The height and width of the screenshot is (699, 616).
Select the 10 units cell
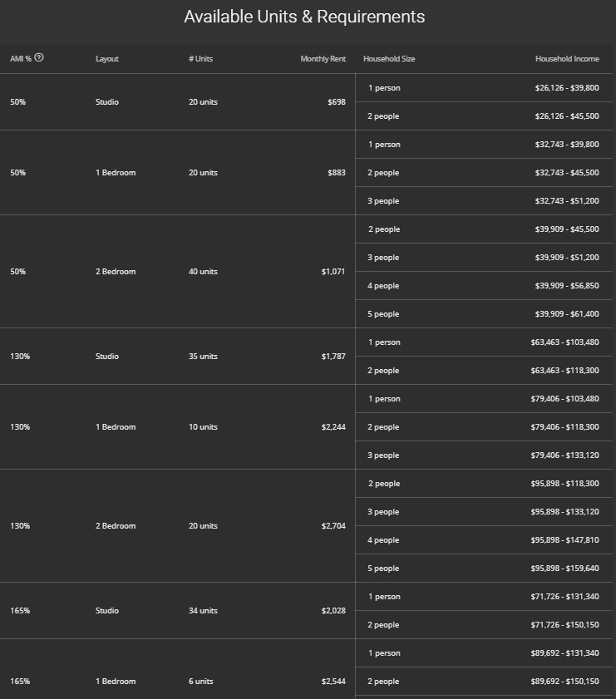point(203,427)
